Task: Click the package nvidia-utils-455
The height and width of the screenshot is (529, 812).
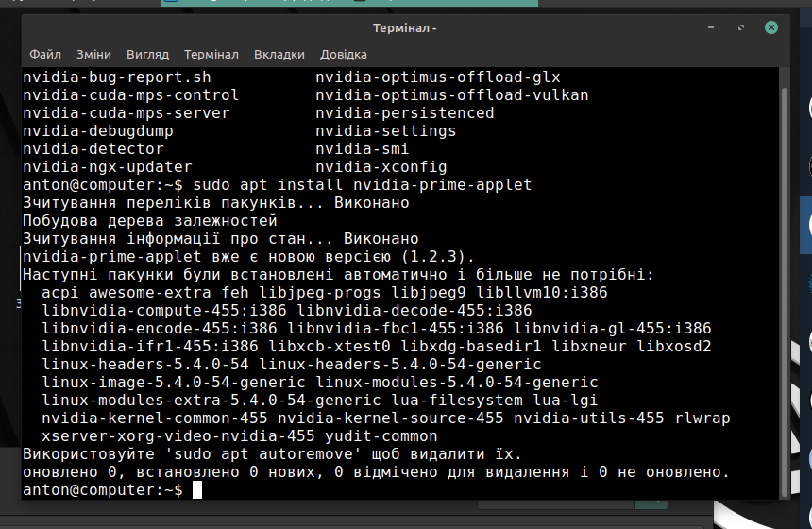Action: [589, 418]
